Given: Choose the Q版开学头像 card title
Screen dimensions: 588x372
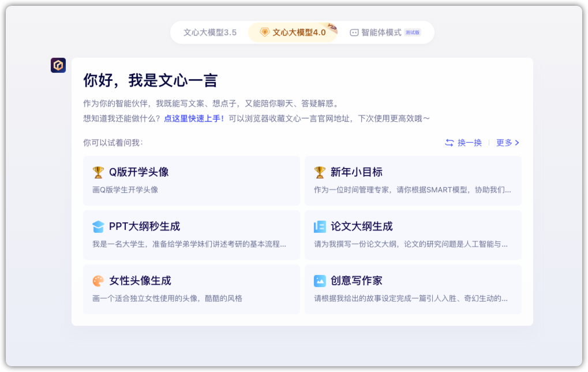Looking at the screenshot, I should click(x=138, y=172).
